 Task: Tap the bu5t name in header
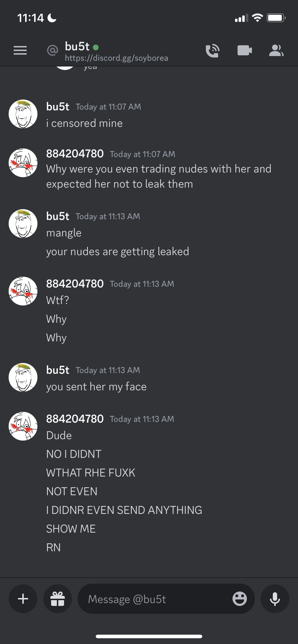tap(77, 46)
